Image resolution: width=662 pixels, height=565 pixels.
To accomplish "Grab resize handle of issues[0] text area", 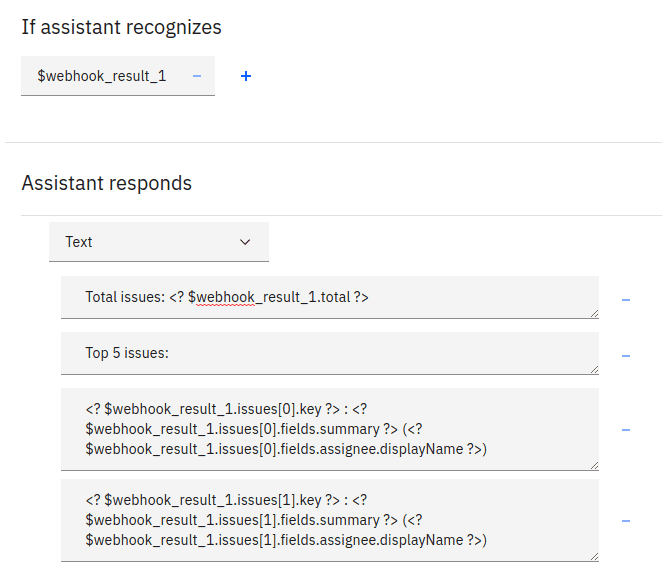I will 594,465.
